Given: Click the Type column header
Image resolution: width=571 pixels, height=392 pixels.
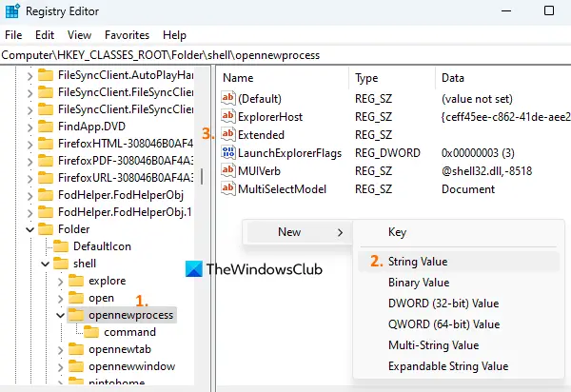Looking at the screenshot, I should click(392, 78).
